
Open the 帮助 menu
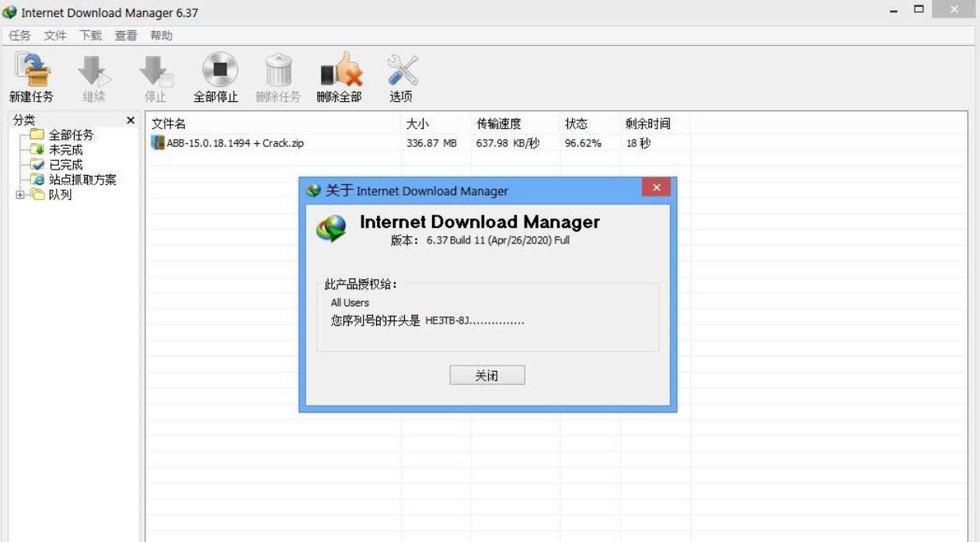tap(161, 36)
